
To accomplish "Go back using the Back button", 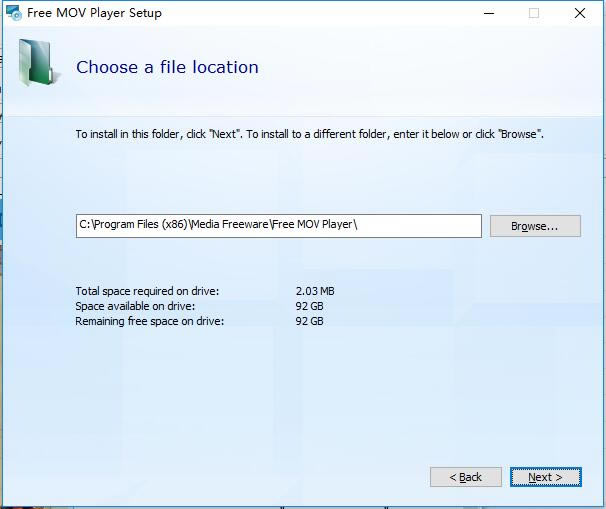I will 466,477.
